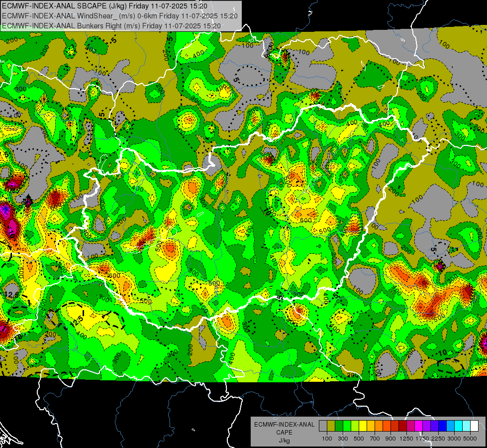This screenshot has height=448, width=487.
Task: Click the 3000 tick label in the legend
Action: (x=454, y=439)
